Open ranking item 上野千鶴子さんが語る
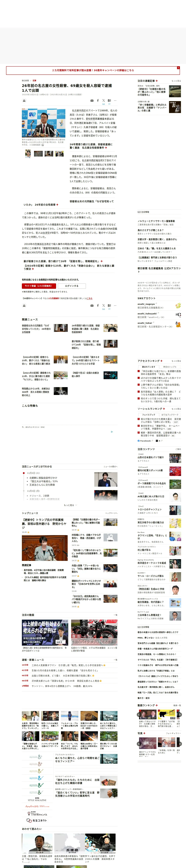The width and height of the screenshot is (186, 868). [x=161, y=386]
